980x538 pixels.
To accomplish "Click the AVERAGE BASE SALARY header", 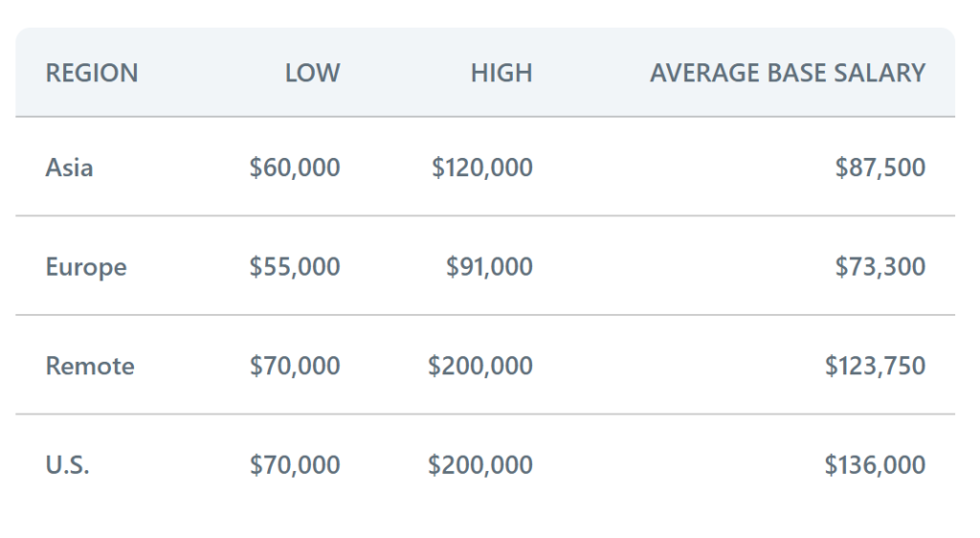I will (788, 73).
